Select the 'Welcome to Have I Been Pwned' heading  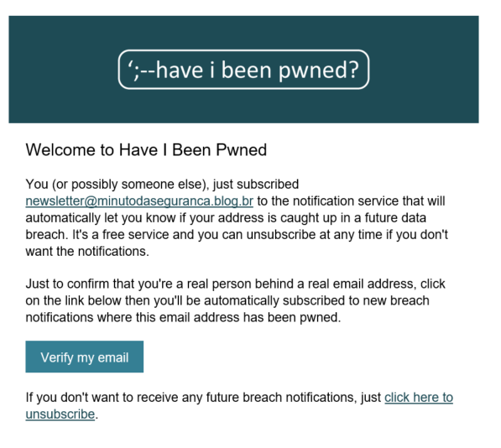tap(146, 150)
